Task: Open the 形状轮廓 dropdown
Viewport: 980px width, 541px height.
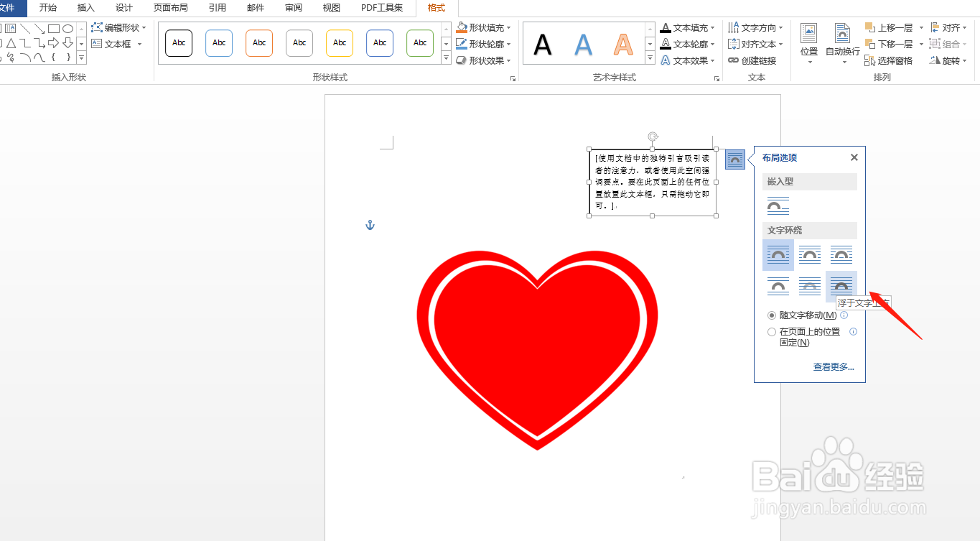Action: [484, 44]
